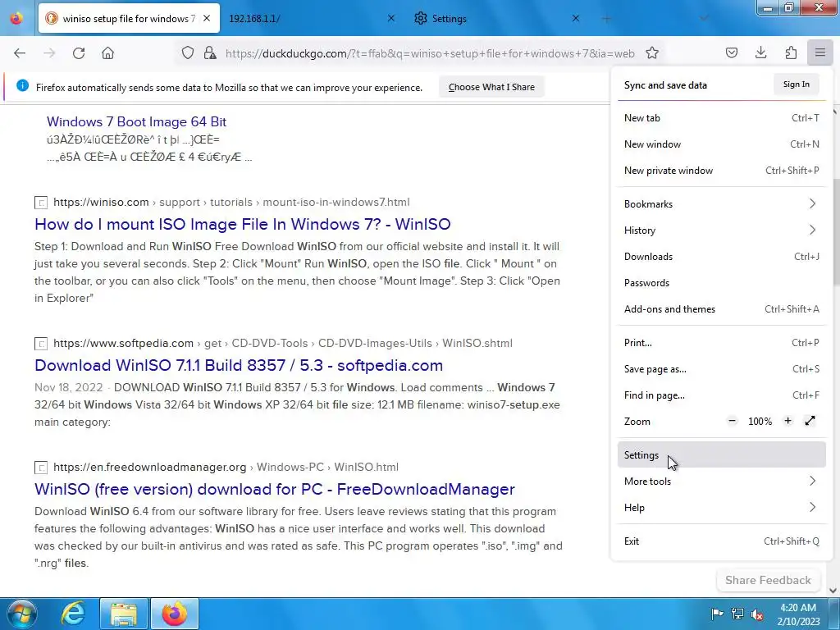Click the page scrollbar down arrow
This screenshot has width=840, height=630.
tap(833, 591)
